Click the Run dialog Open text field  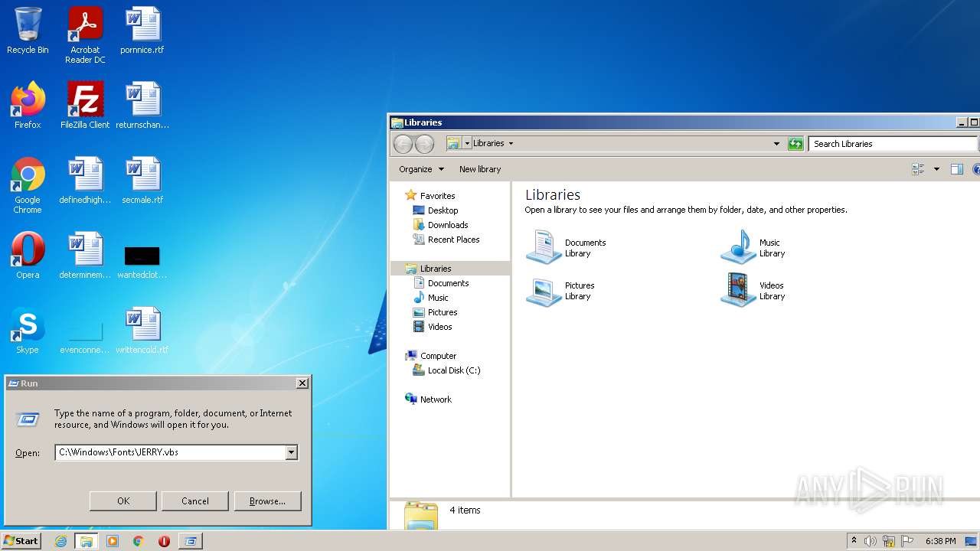pyautogui.click(x=171, y=452)
